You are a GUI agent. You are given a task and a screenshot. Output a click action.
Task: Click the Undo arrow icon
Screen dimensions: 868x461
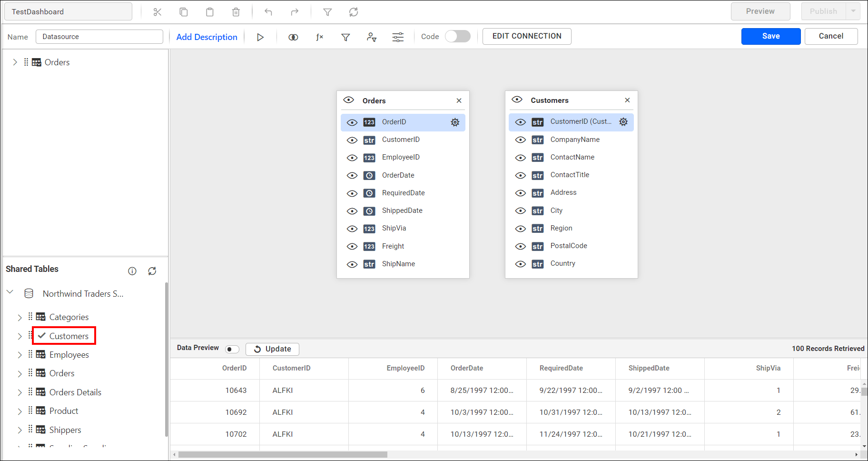click(x=268, y=12)
